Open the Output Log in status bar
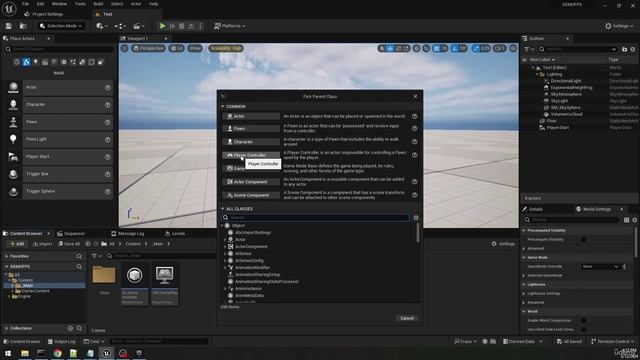Image resolution: width=640 pixels, height=360 pixels. [62, 341]
